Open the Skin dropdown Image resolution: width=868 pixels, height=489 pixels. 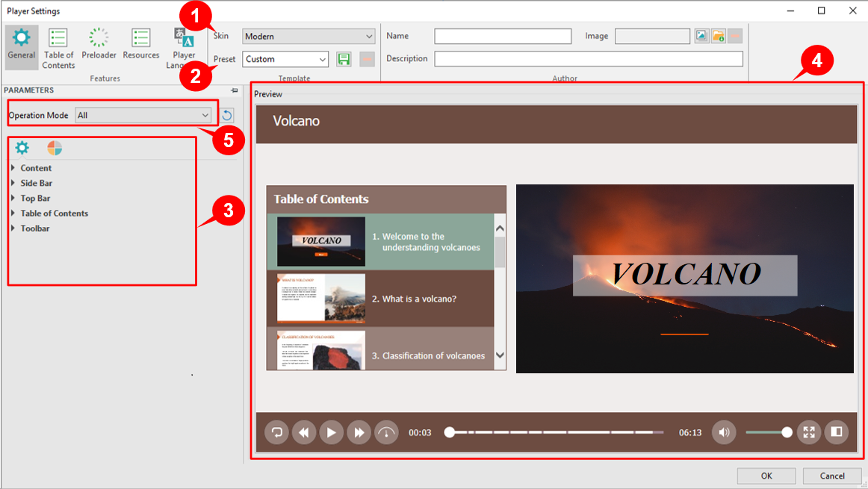pos(309,37)
